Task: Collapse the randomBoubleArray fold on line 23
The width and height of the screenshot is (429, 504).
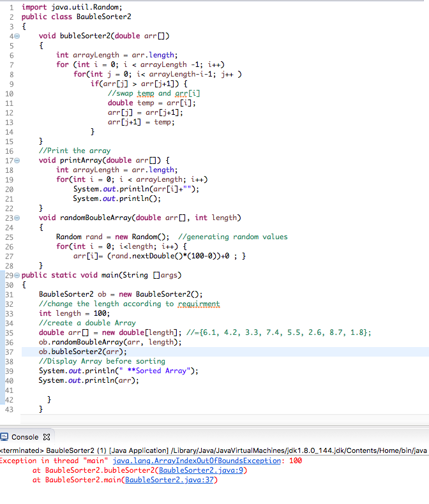Action: point(17,218)
